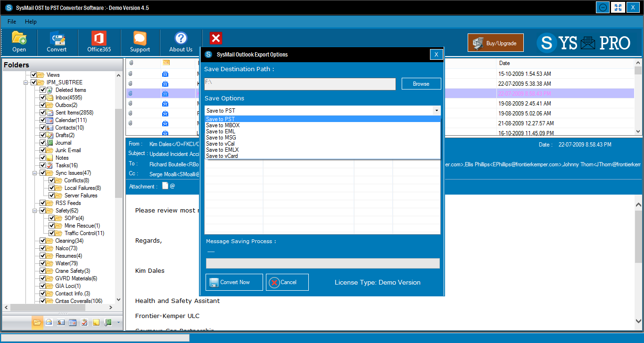The height and width of the screenshot is (343, 644).
Task: Pick Save to vCal option
Action: [x=323, y=144]
